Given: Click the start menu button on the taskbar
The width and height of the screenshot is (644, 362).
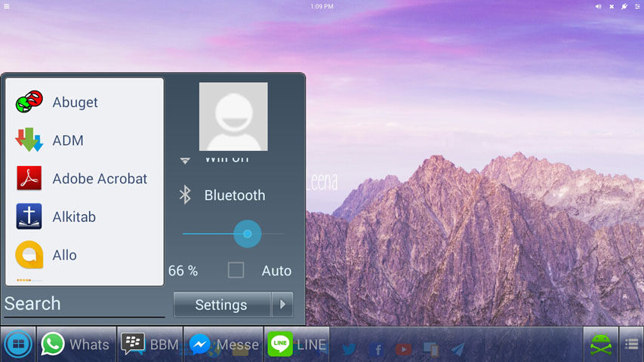Looking at the screenshot, I should tap(18, 344).
